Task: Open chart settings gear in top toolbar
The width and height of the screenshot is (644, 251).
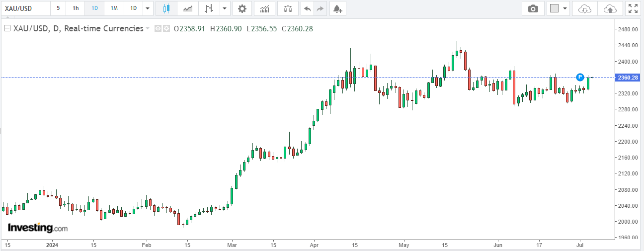Action: (x=242, y=8)
